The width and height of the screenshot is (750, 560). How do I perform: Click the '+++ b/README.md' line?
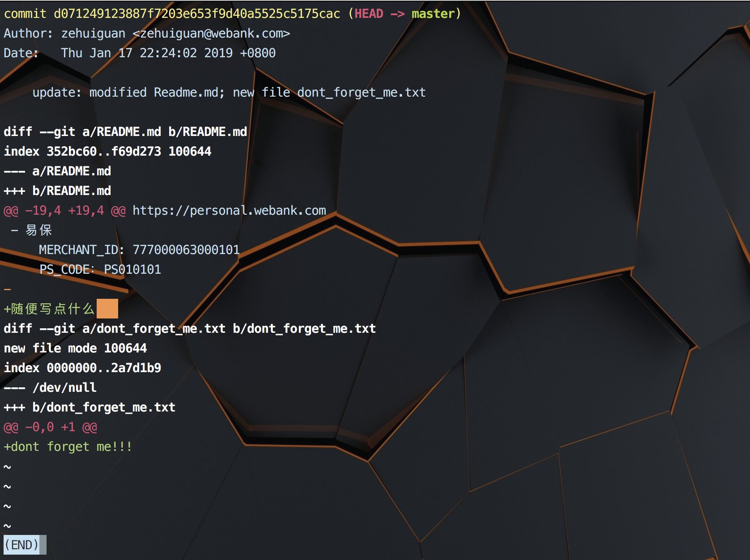tap(57, 191)
